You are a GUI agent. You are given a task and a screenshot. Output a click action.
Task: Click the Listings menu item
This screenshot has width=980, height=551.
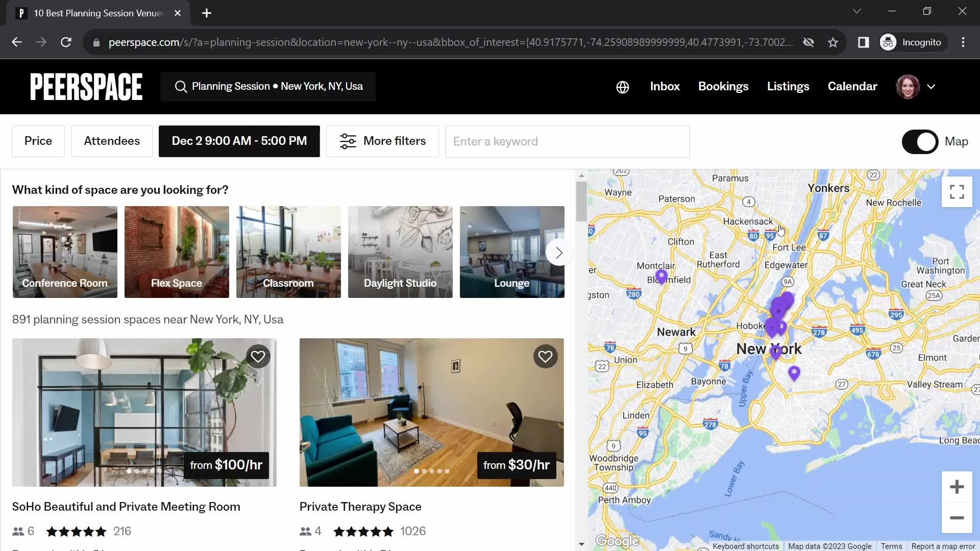[788, 86]
